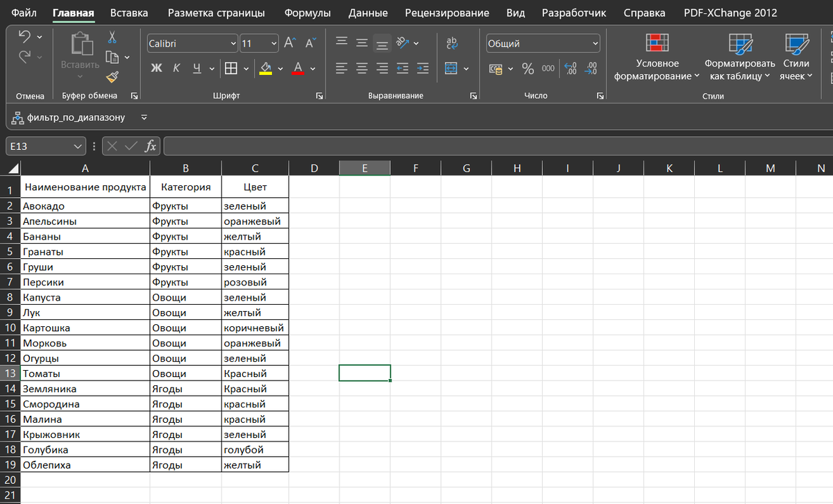This screenshot has height=504, width=833.
Task: Open the Общий number format dropdown
Action: click(595, 43)
